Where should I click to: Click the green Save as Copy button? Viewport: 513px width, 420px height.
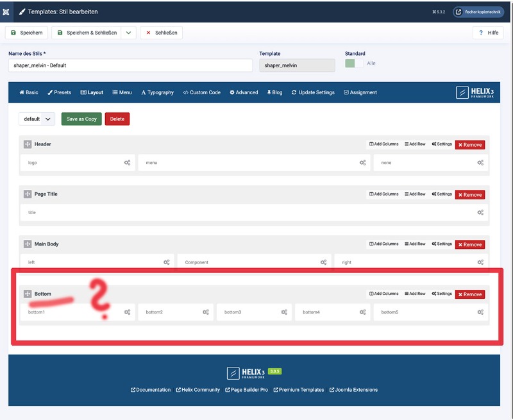point(81,119)
